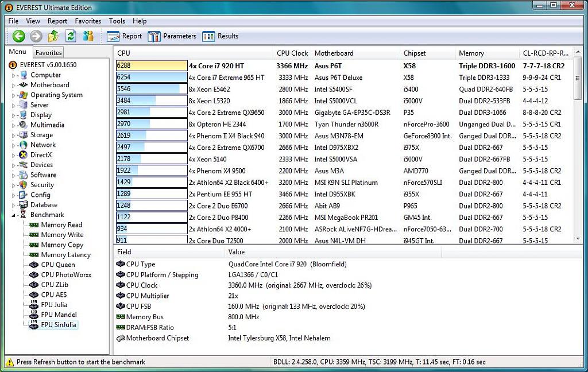
Task: Select the FPU Julia benchmark icon
Action: point(34,304)
